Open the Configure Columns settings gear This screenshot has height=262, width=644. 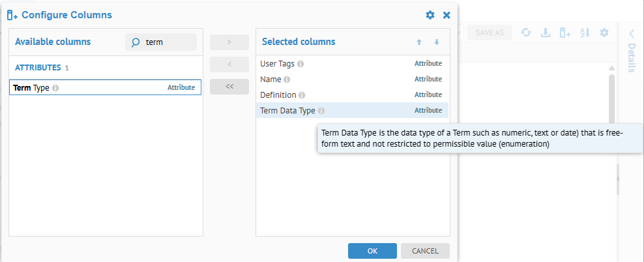pyautogui.click(x=430, y=15)
